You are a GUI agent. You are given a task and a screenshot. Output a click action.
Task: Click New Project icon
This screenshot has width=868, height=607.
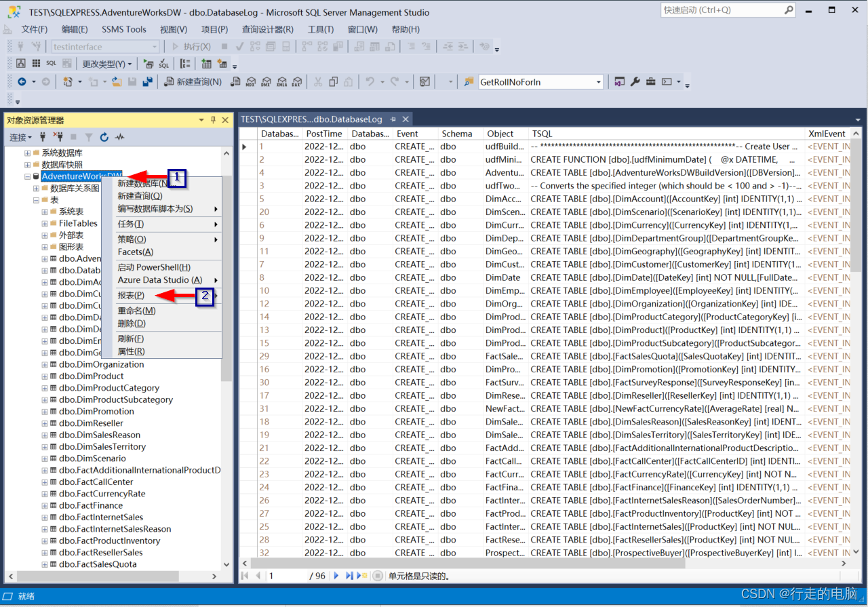point(68,81)
